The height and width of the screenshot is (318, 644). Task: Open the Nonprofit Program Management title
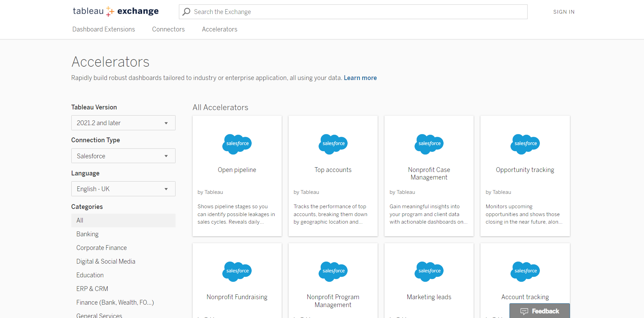click(x=333, y=301)
